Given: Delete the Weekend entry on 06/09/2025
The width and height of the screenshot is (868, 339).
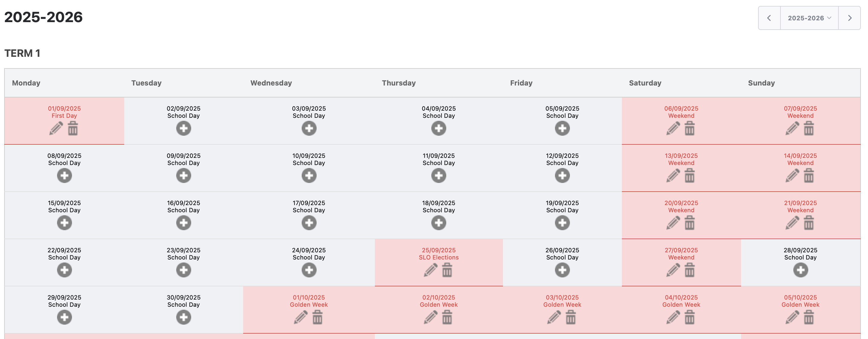Looking at the screenshot, I should coord(689,129).
